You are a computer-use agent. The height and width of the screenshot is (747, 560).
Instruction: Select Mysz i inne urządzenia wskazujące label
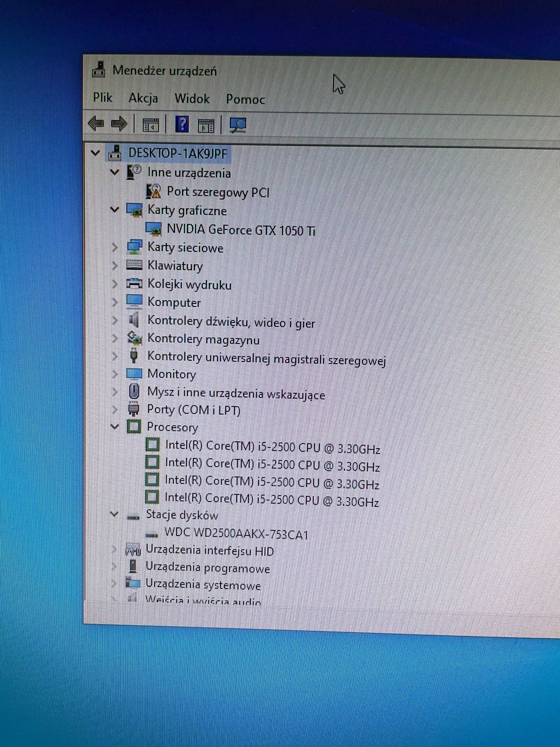click(x=236, y=394)
